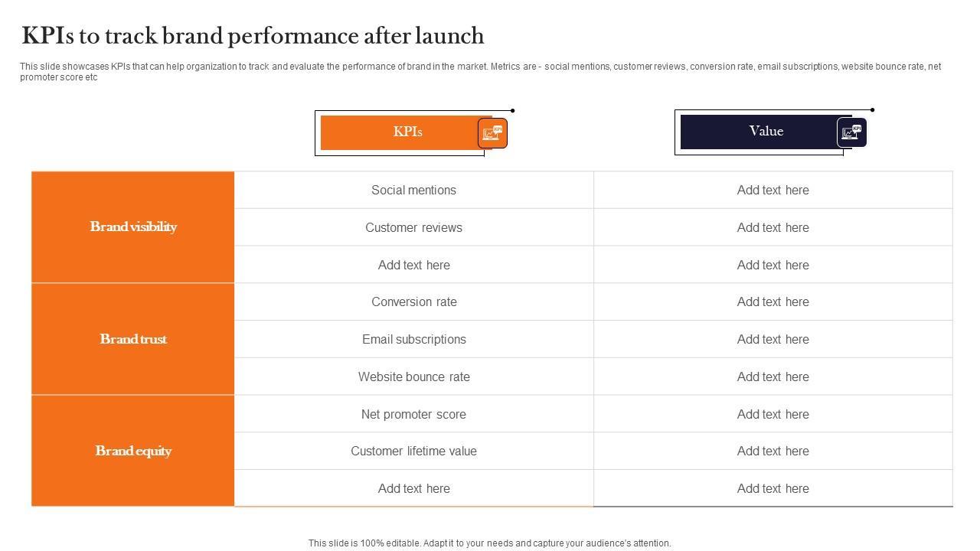Click the KPI chart icon beside the dark Value header
The width and height of the screenshot is (980, 551).
click(x=851, y=132)
